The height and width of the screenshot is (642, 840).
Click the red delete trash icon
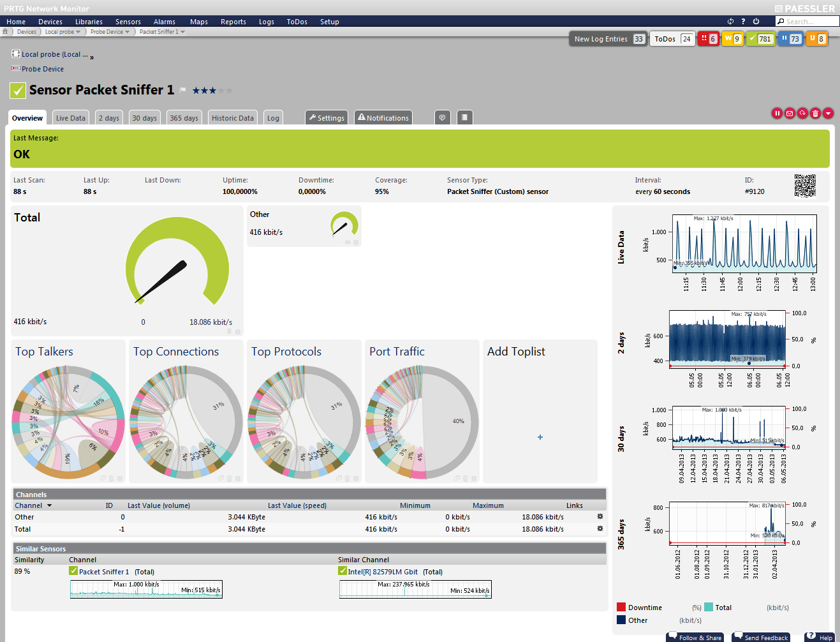point(815,114)
